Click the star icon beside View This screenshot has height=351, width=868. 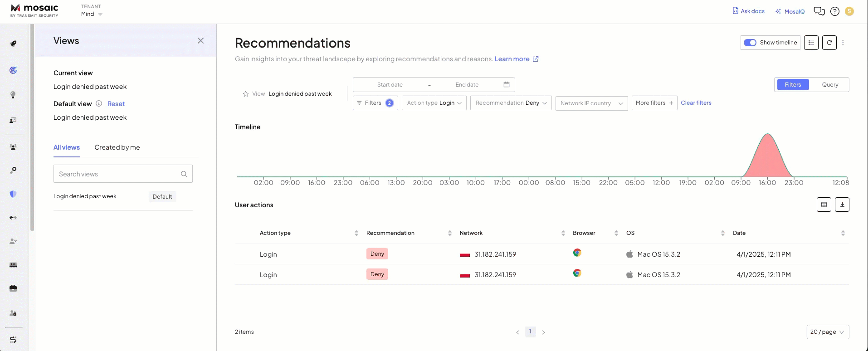point(246,94)
